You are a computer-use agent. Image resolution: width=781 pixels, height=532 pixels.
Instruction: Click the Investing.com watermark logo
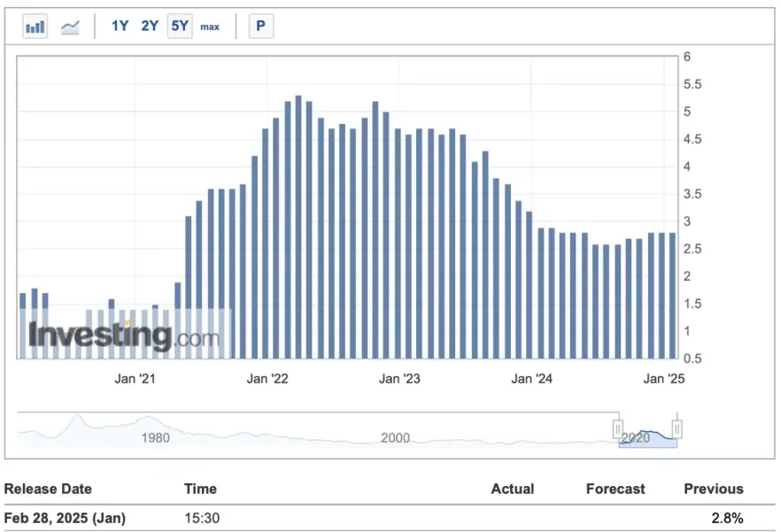[x=124, y=335]
